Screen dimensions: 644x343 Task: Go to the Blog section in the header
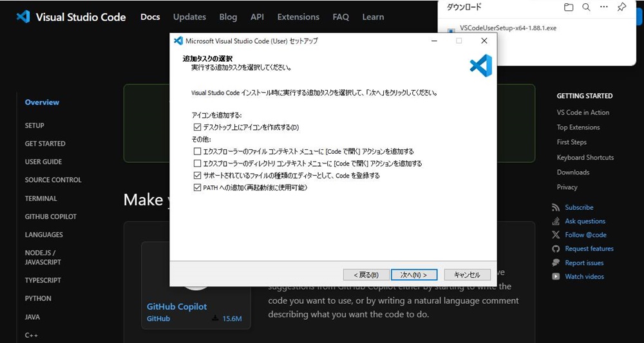tap(228, 17)
